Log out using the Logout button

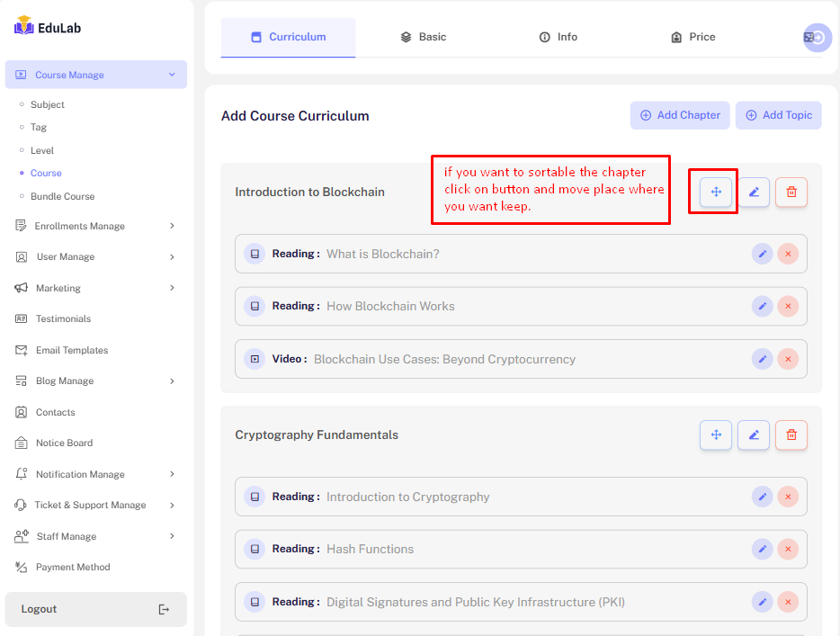point(95,609)
